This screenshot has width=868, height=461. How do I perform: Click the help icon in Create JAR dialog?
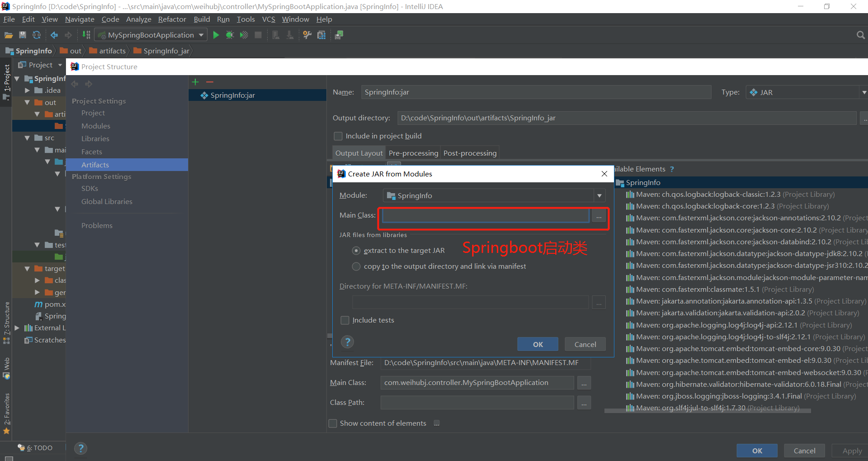tap(347, 342)
